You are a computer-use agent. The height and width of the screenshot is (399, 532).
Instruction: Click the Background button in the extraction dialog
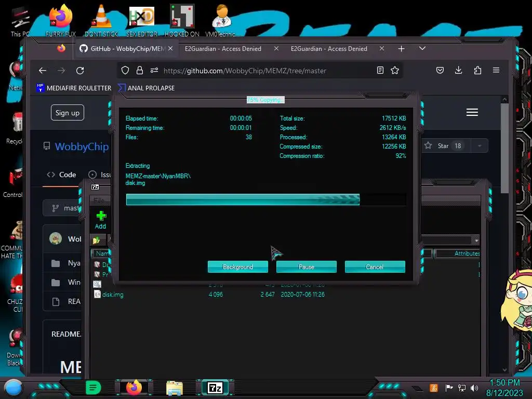237,267
